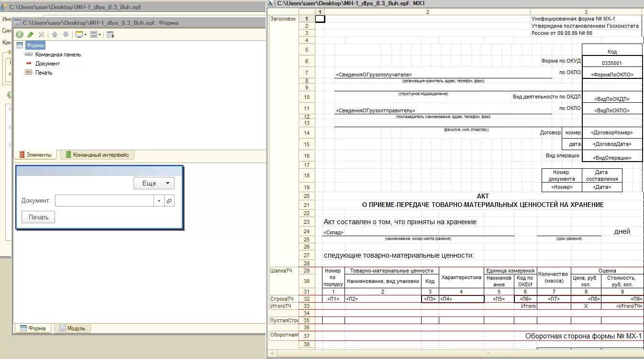The image size is (644, 359).
Task: Click the Количество (масса) header cell
Action: pos(554,277)
